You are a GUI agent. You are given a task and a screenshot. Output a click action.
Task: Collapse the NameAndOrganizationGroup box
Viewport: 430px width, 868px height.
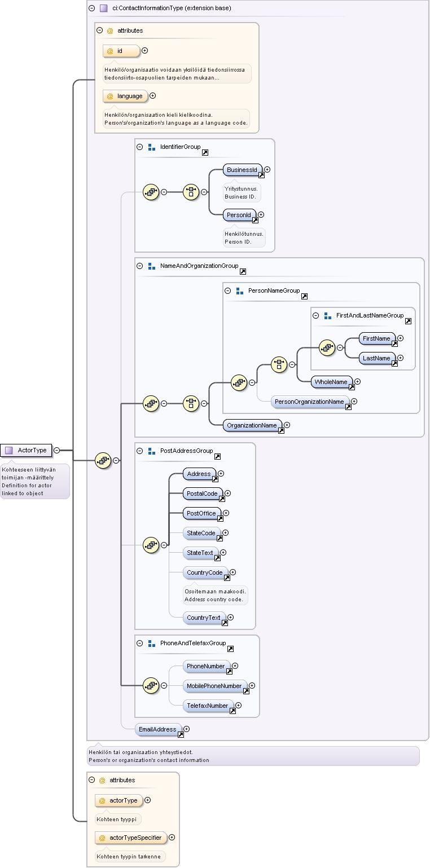click(x=139, y=266)
